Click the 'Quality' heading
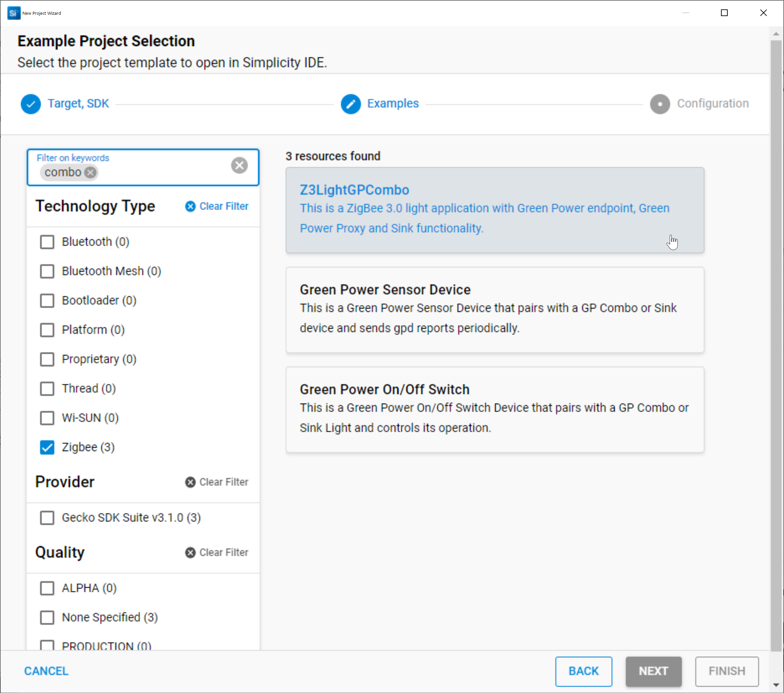 click(x=60, y=553)
